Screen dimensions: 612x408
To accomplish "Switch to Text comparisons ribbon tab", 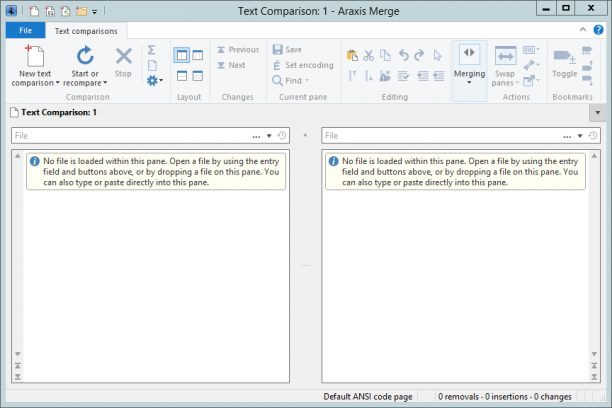I will (86, 31).
